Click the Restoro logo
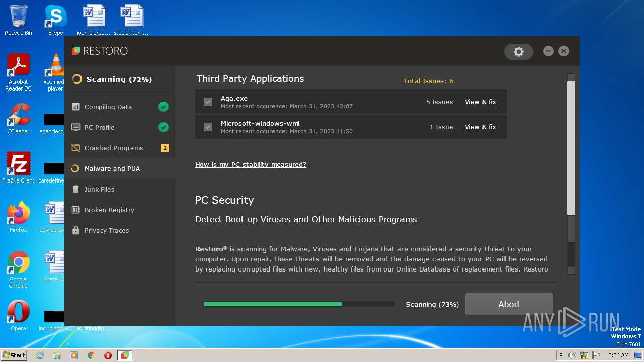This screenshot has width=644, height=362. pos(100,51)
